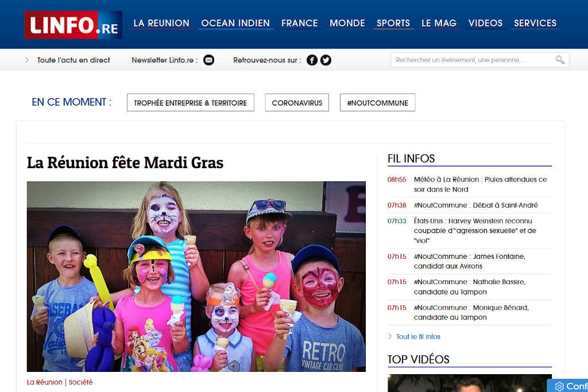Open the top video thumbnail

470,383
